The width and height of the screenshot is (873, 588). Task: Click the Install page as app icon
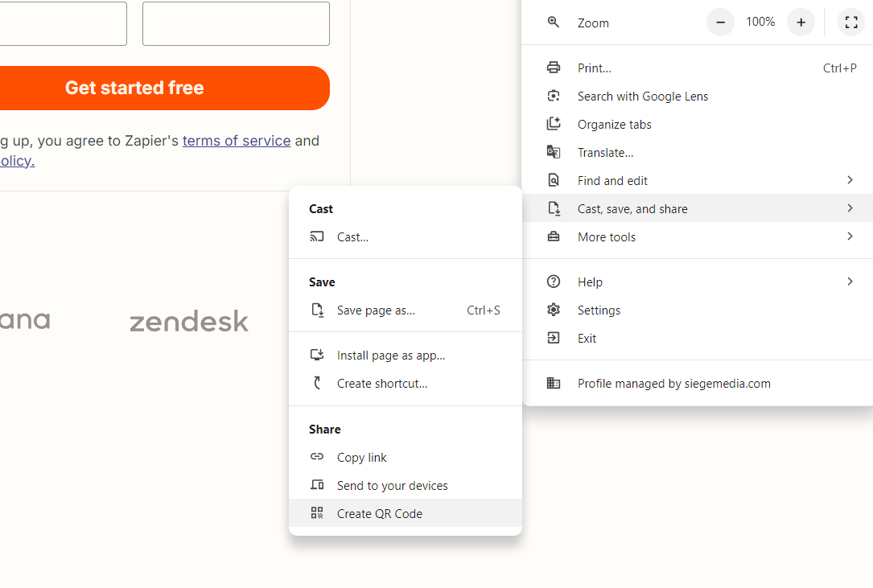pos(317,355)
